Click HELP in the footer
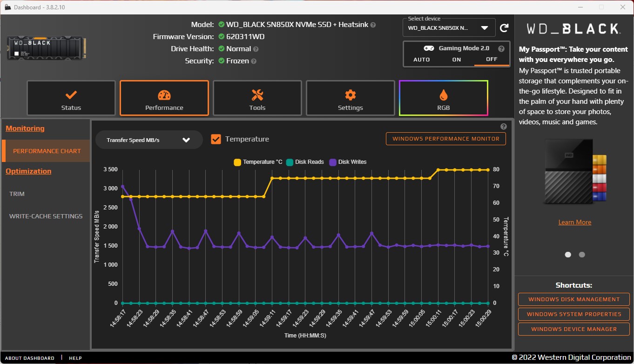 (75, 358)
